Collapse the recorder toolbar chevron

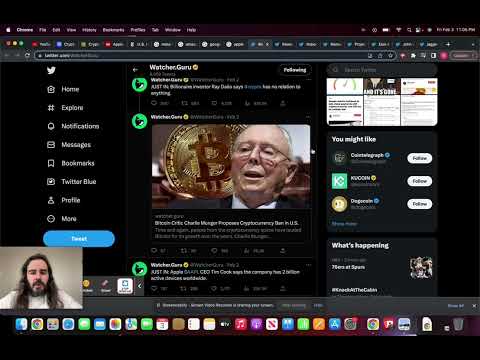[x=139, y=286]
